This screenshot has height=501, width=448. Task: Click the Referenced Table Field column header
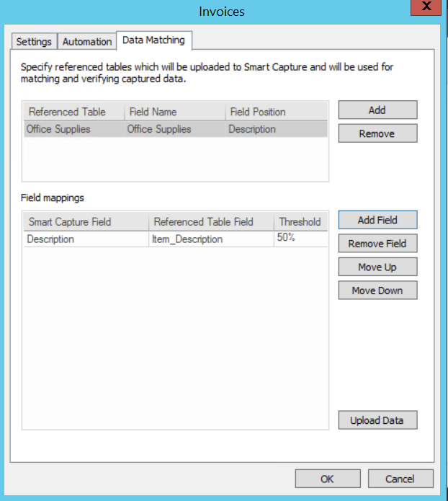click(x=211, y=222)
